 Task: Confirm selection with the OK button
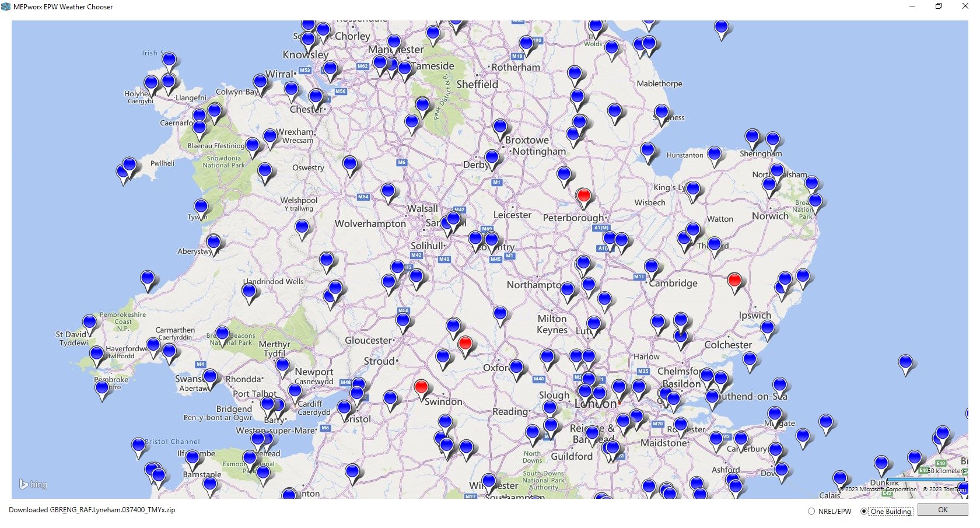coord(943,510)
